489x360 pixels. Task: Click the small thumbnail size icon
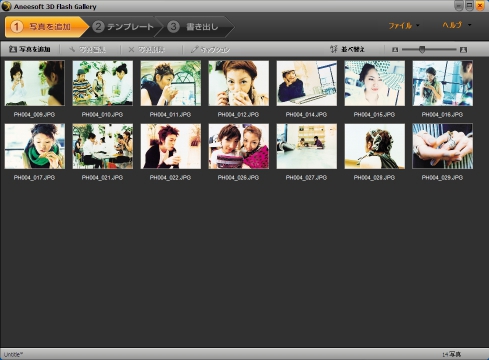(x=395, y=50)
